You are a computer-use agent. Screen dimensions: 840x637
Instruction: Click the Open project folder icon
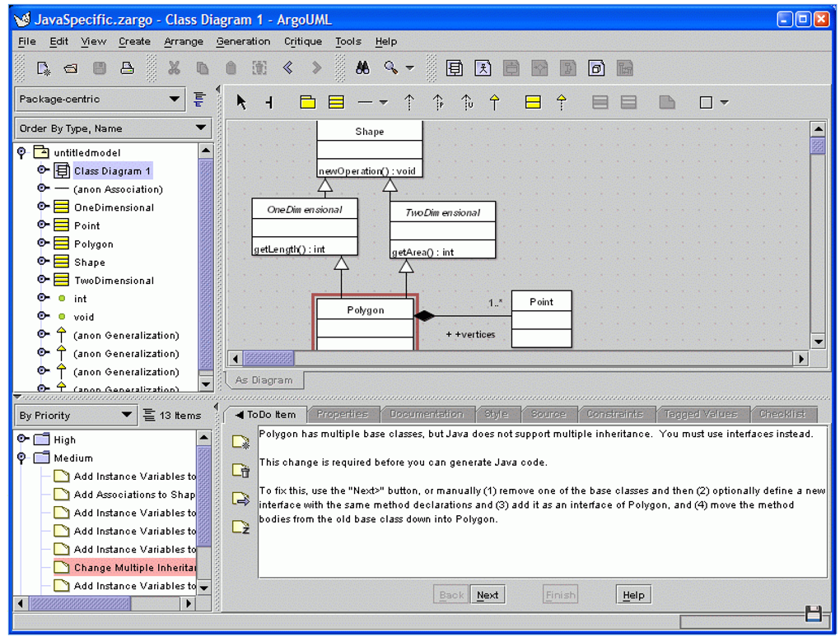coord(71,68)
